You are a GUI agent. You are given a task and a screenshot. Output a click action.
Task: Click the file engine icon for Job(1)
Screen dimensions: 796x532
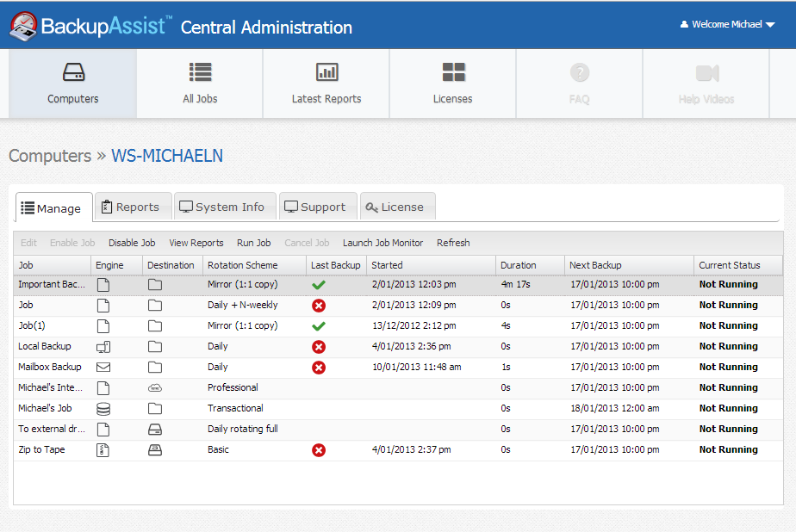[103, 326]
